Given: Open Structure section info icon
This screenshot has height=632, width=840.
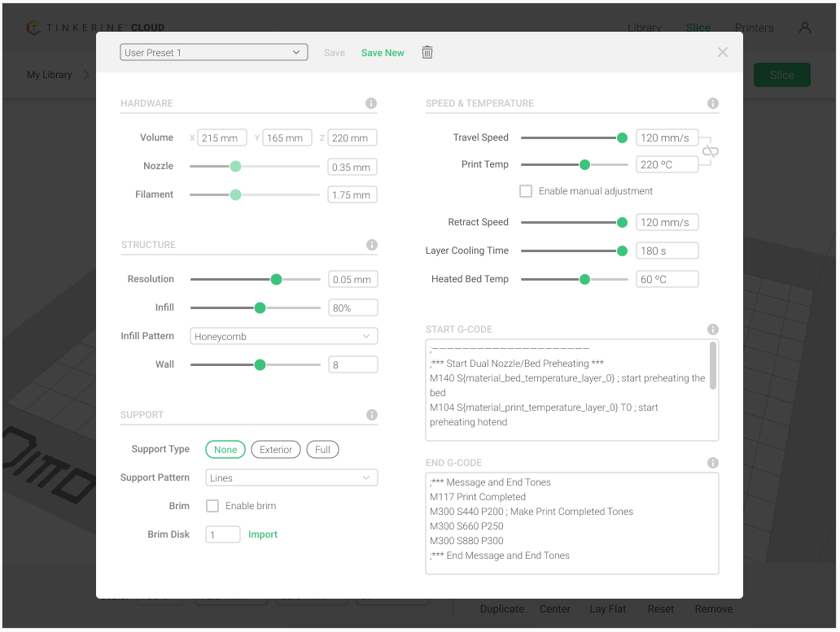Looking at the screenshot, I should (x=372, y=245).
